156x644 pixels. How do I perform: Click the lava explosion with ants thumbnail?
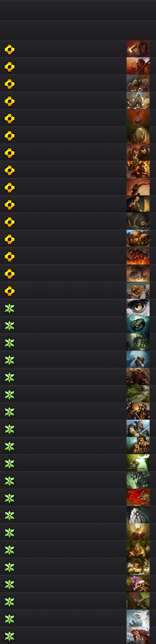[x=138, y=256]
